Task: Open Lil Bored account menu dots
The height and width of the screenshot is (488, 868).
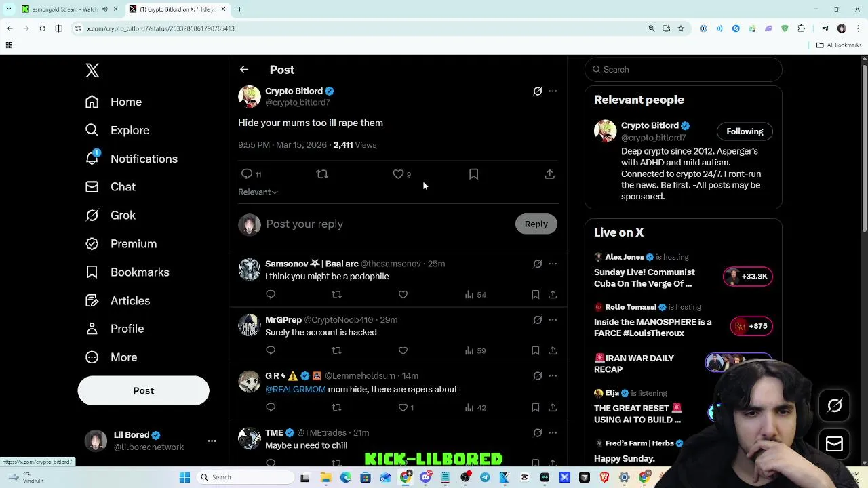Action: 212,441
